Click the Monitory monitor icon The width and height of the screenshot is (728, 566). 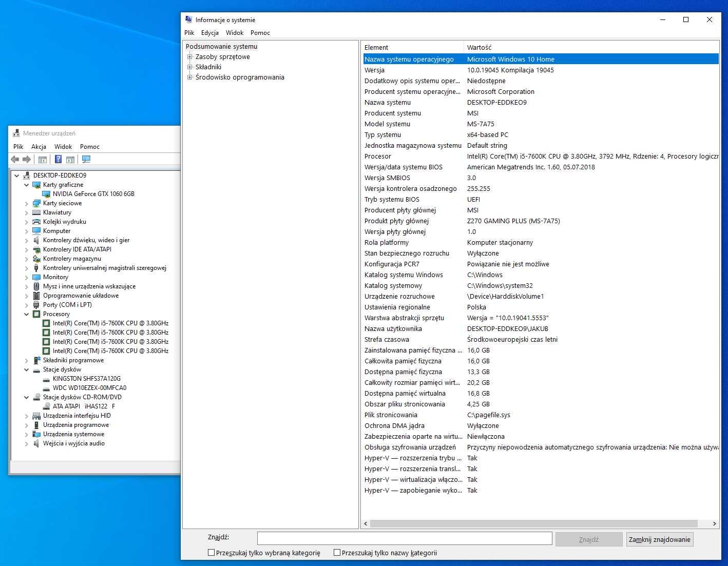pos(36,277)
